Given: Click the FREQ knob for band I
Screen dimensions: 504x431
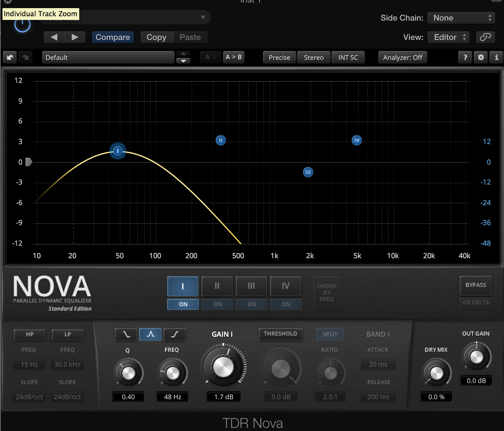Looking at the screenshot, I should [173, 373].
